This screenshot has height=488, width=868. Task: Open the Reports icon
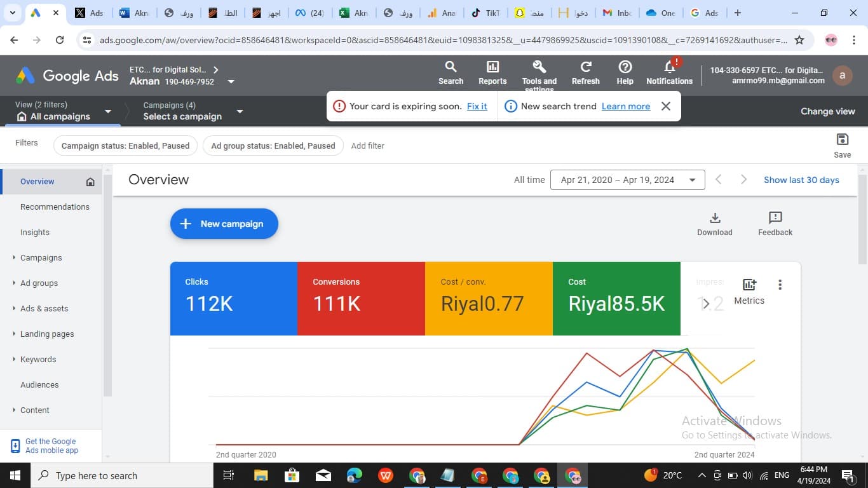[x=492, y=67]
